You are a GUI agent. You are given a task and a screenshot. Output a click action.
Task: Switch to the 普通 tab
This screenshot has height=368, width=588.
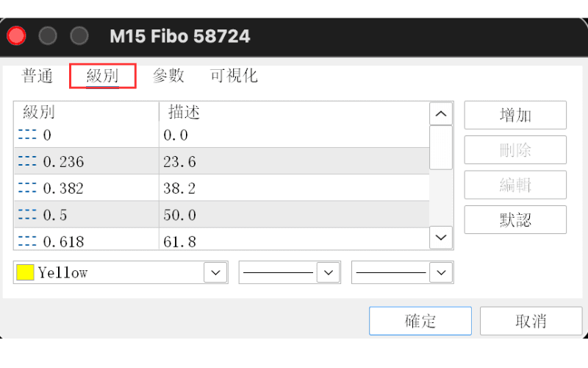click(37, 76)
